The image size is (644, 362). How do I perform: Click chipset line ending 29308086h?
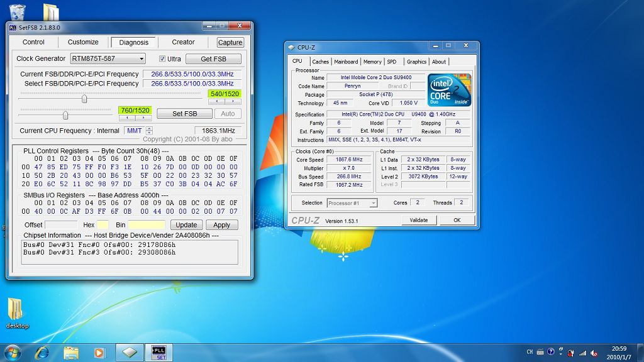coord(99,253)
